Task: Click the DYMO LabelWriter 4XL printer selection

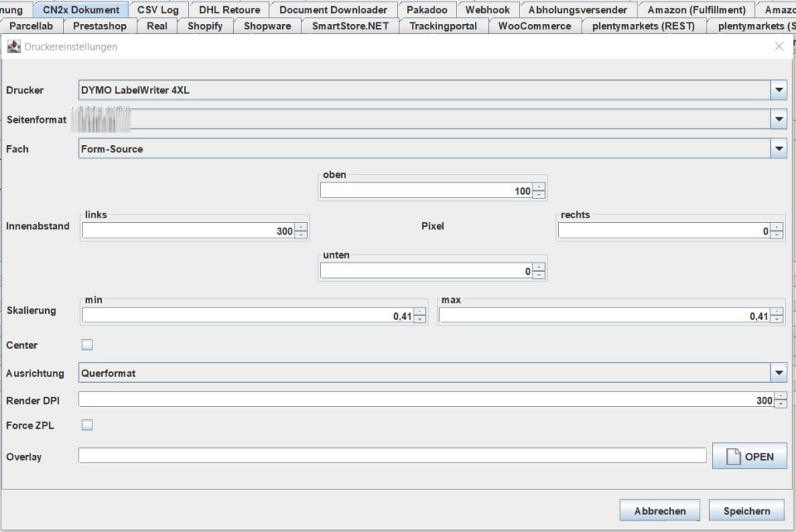Action: 135,90
